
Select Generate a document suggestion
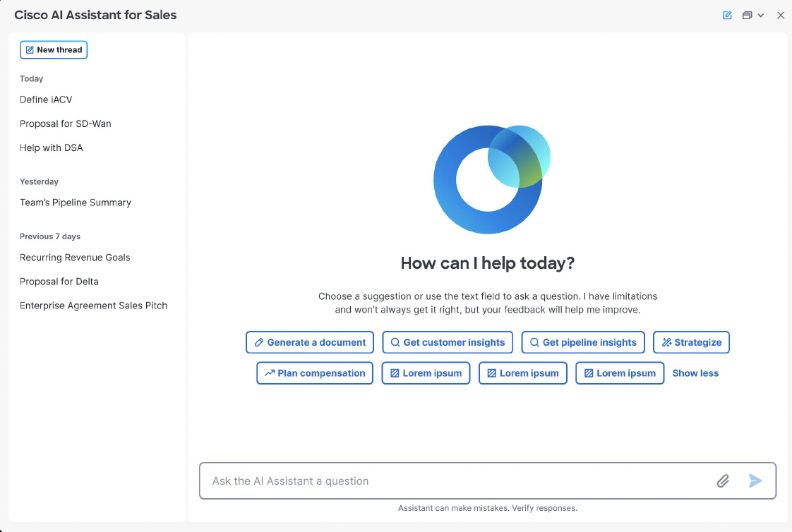click(310, 342)
